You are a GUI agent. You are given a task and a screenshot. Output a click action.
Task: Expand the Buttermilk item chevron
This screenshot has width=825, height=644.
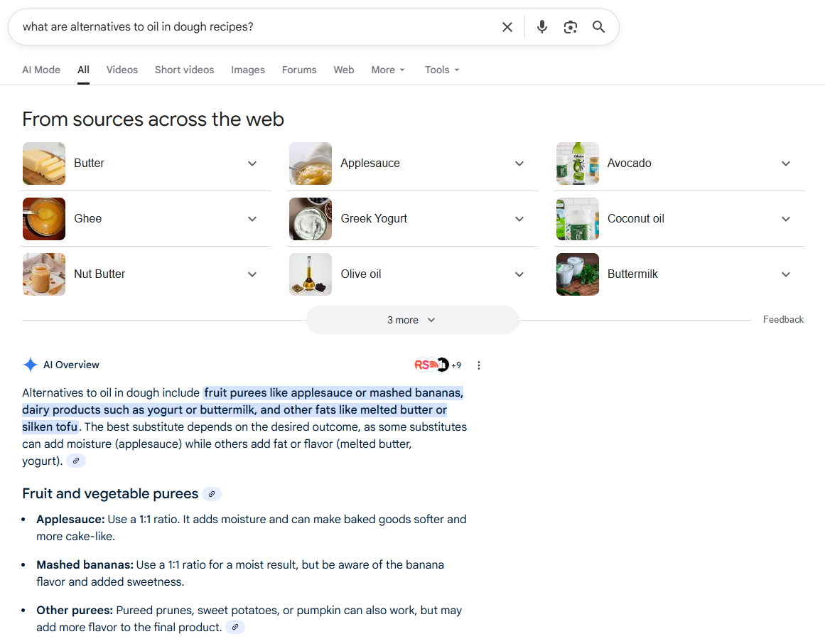(x=786, y=274)
